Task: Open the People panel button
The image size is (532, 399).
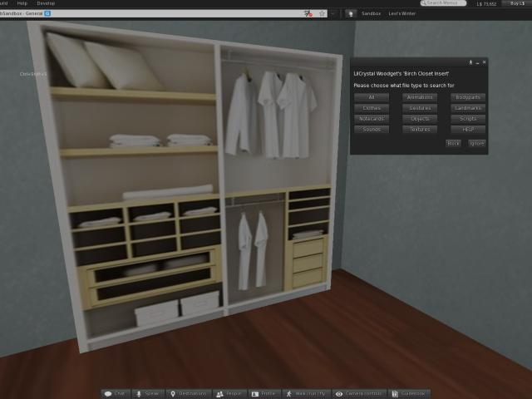Action: (x=229, y=393)
